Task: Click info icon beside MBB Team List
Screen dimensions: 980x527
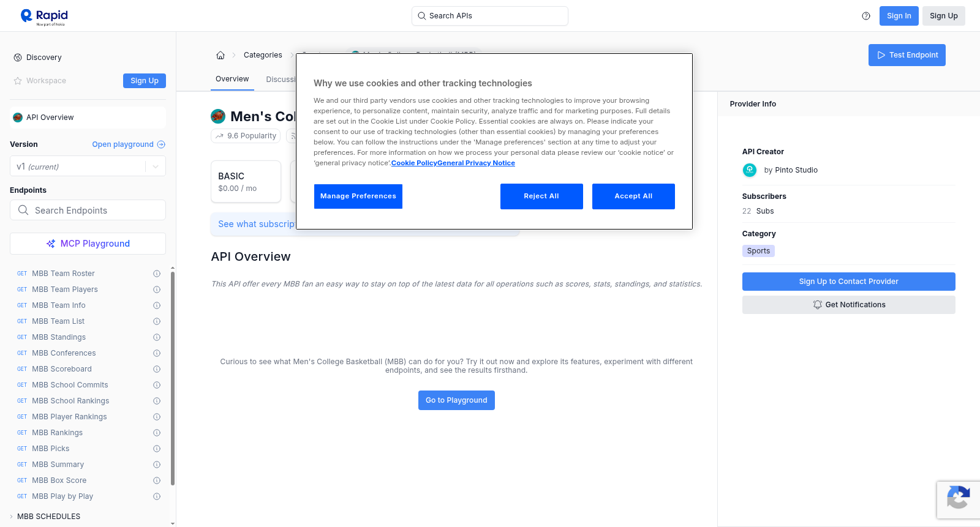Action: (x=157, y=321)
